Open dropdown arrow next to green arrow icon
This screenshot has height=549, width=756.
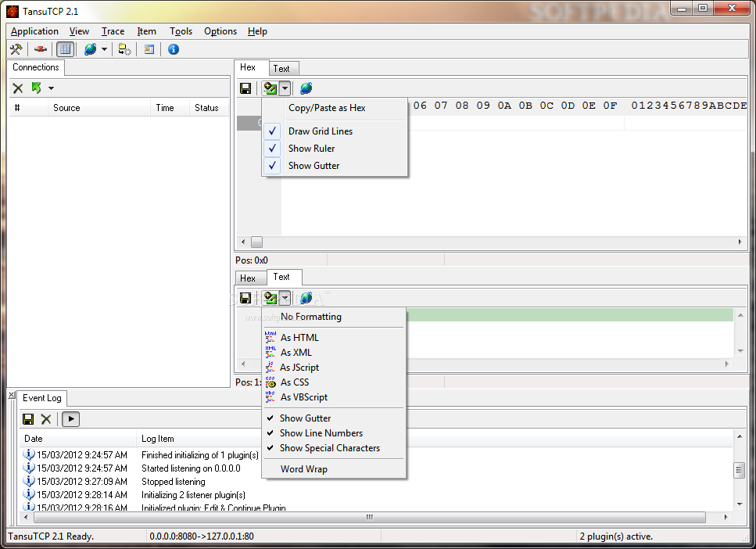(51, 88)
